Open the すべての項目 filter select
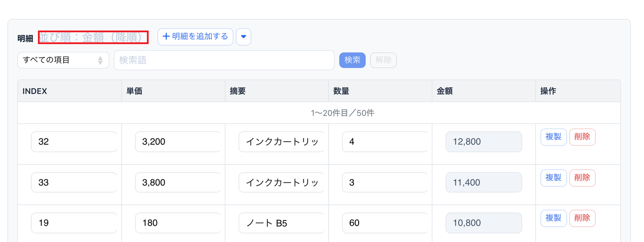This screenshot has height=242, width=644. (63, 60)
